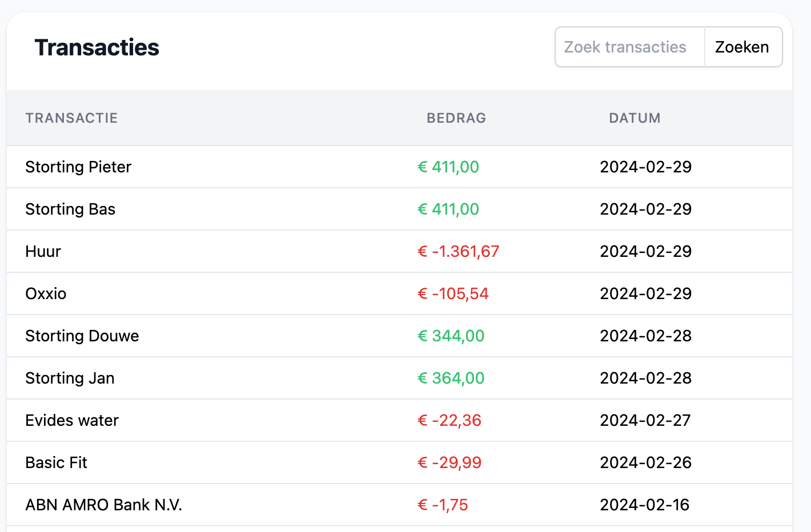The width and height of the screenshot is (811, 532).
Task: Open the Basic Fit transaction row
Action: [x=56, y=462]
